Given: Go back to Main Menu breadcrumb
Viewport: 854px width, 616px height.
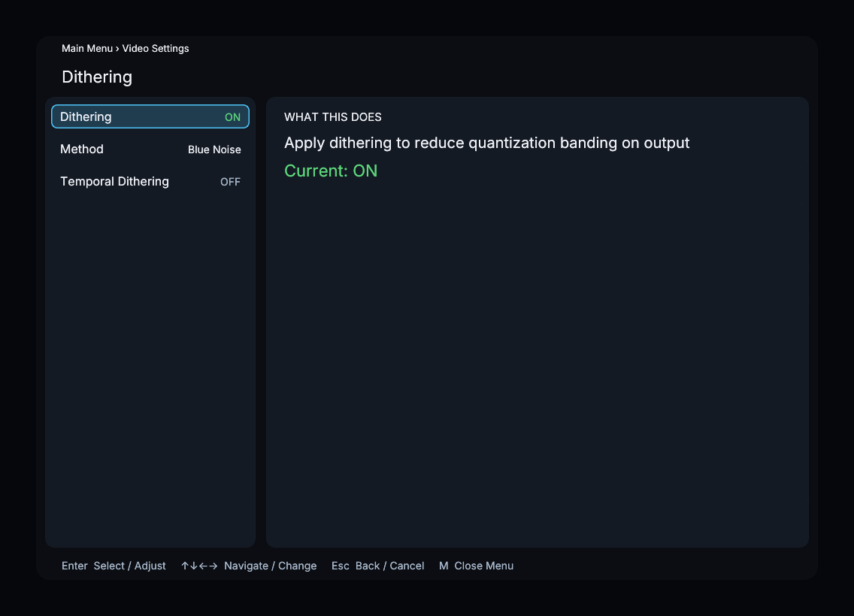Looking at the screenshot, I should (x=87, y=48).
